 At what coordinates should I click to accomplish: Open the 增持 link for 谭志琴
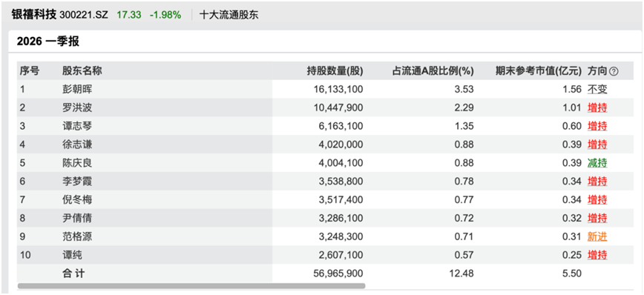(597, 126)
